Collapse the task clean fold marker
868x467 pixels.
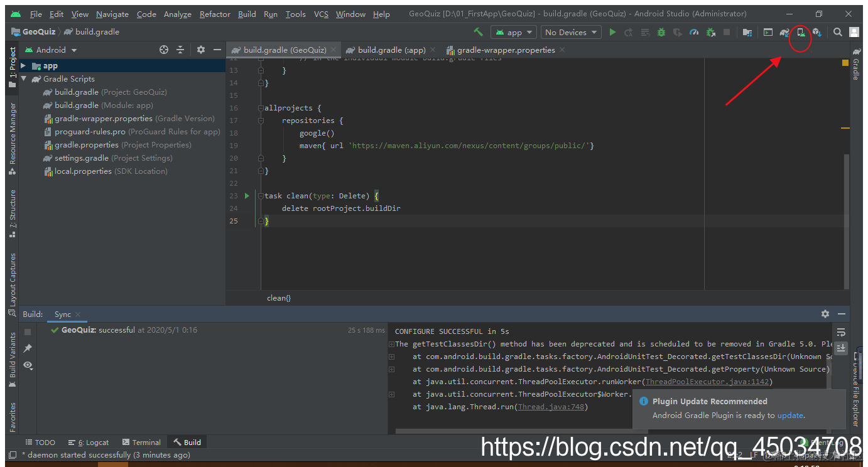(261, 196)
